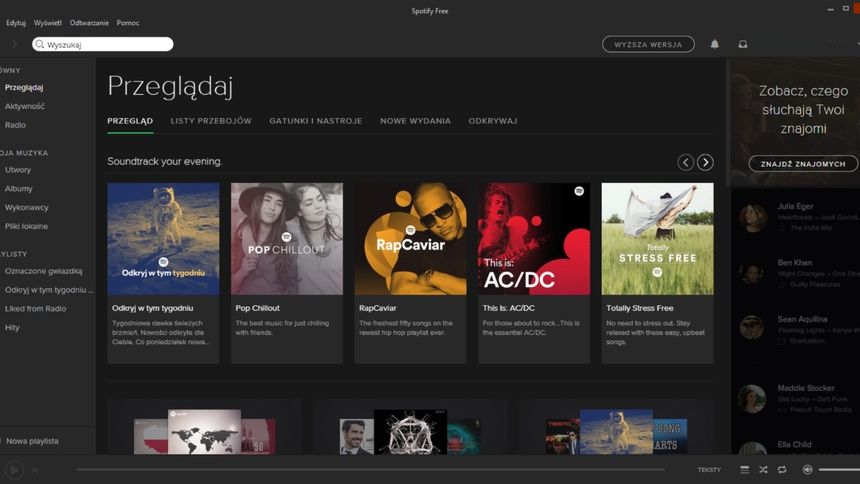Skip to next track in the player bar

tap(36, 469)
